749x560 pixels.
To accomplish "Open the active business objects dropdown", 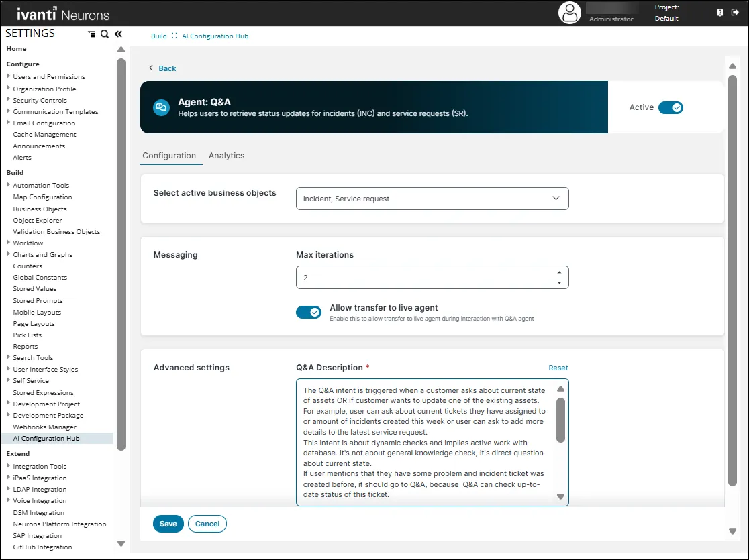I will pyautogui.click(x=432, y=199).
